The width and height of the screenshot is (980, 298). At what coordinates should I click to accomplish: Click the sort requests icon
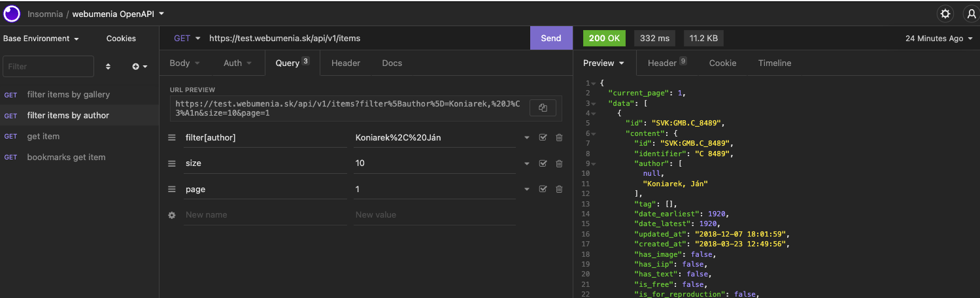coord(108,67)
